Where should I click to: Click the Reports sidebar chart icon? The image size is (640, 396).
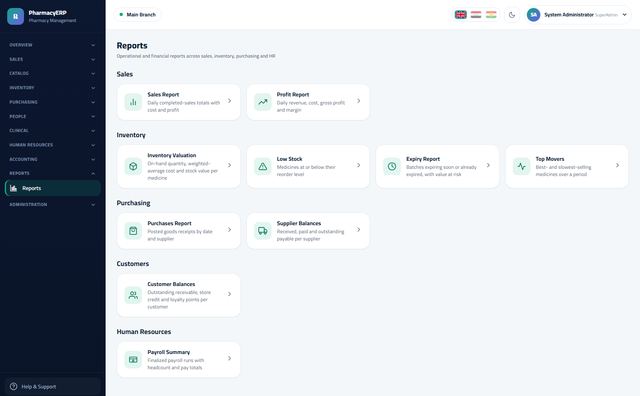(x=13, y=188)
